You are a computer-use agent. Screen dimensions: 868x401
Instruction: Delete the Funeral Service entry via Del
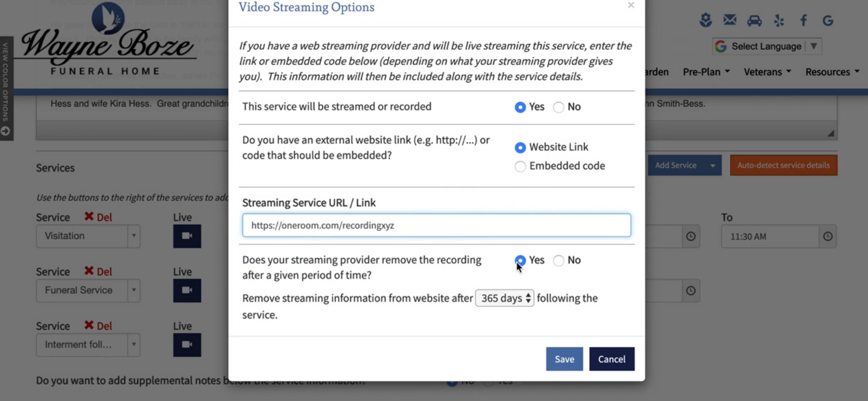click(98, 271)
